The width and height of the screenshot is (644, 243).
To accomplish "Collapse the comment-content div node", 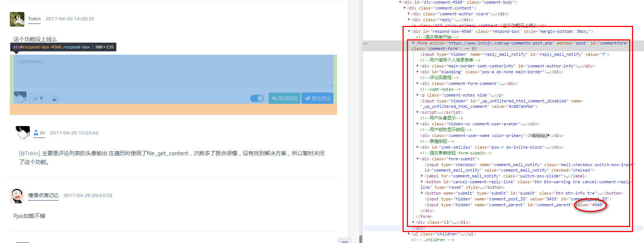I will [x=405, y=8].
